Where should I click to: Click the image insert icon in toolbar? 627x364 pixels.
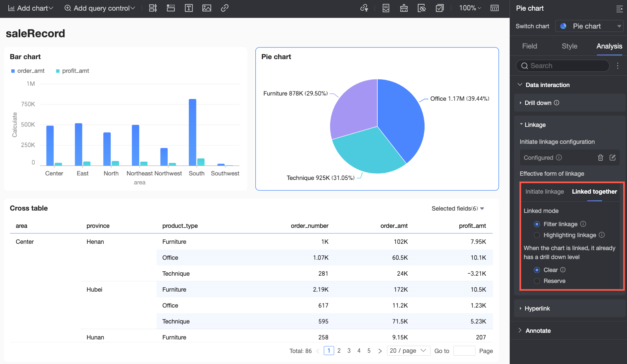[206, 8]
